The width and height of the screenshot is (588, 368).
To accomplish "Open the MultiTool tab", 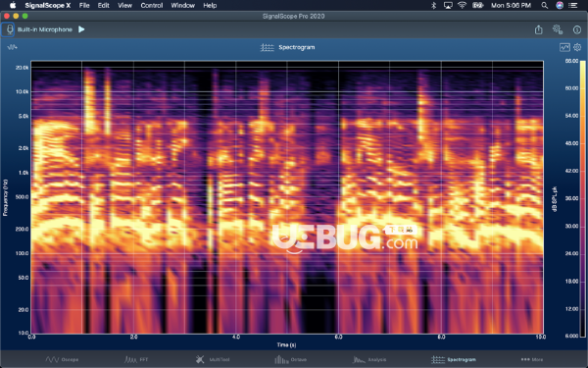I will tap(213, 359).
